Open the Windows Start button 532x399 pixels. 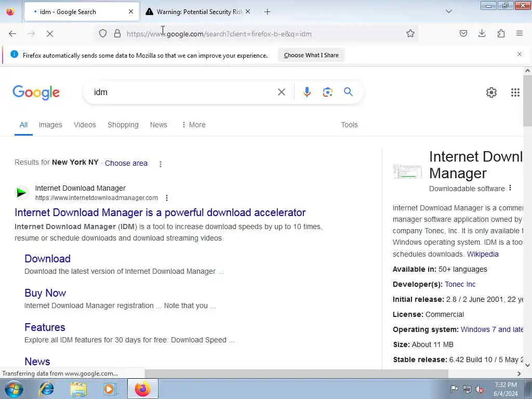(x=14, y=389)
